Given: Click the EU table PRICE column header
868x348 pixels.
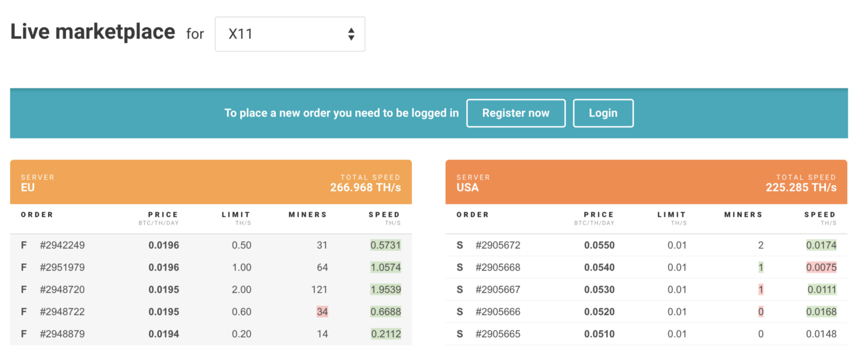Looking at the screenshot, I should coord(163,215).
